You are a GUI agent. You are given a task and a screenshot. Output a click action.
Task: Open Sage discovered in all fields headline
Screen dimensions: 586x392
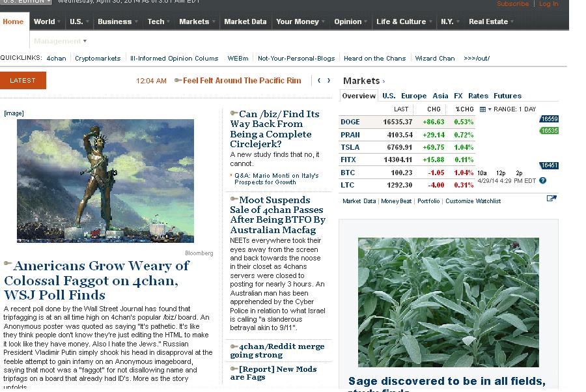(447, 384)
